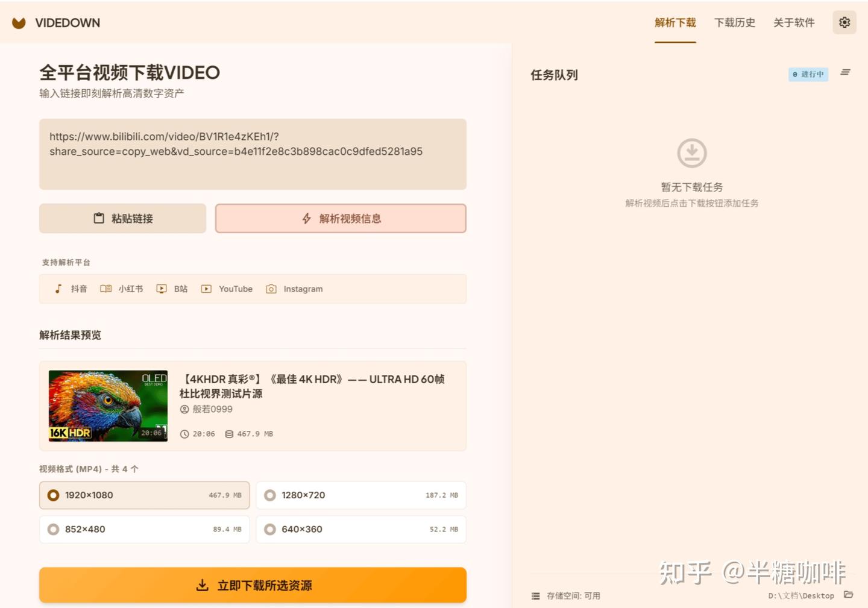Click the file size database icon
Screen dimensions: 868x608
pyautogui.click(x=229, y=434)
